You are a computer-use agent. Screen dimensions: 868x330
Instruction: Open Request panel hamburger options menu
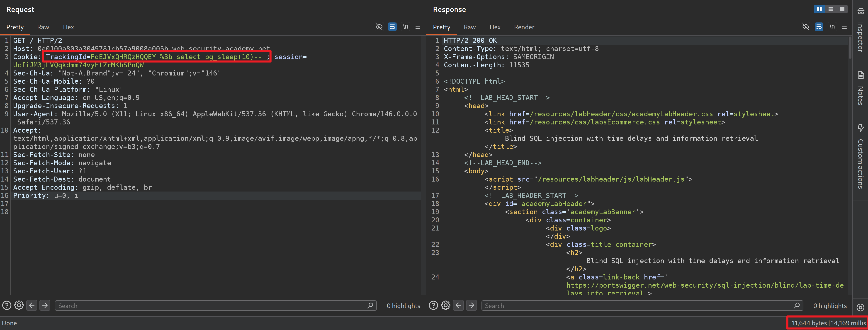[418, 27]
